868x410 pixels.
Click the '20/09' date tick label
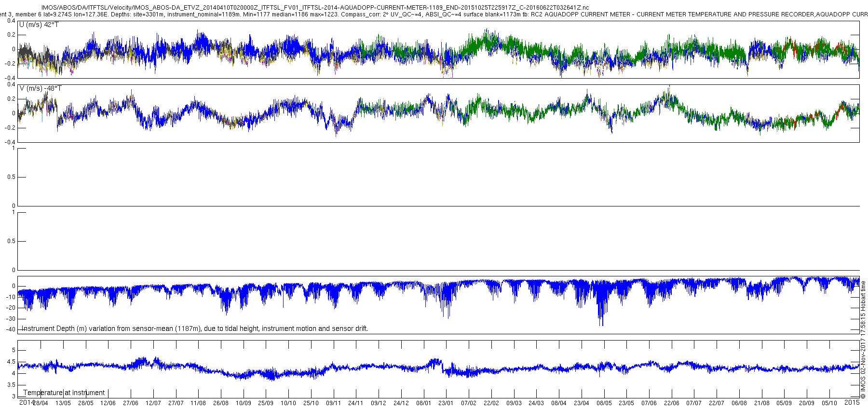click(x=807, y=403)
